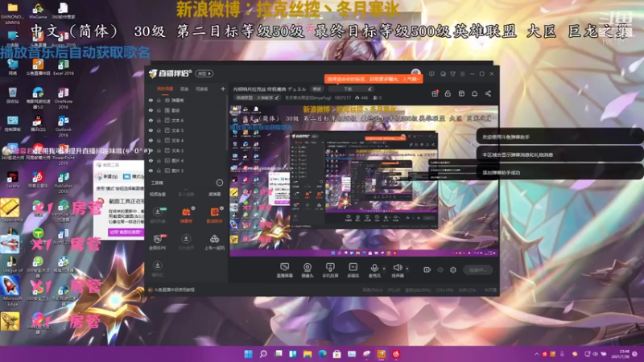Open the 全民乐PK tool
This screenshot has width=644, height=362.
pos(157,242)
